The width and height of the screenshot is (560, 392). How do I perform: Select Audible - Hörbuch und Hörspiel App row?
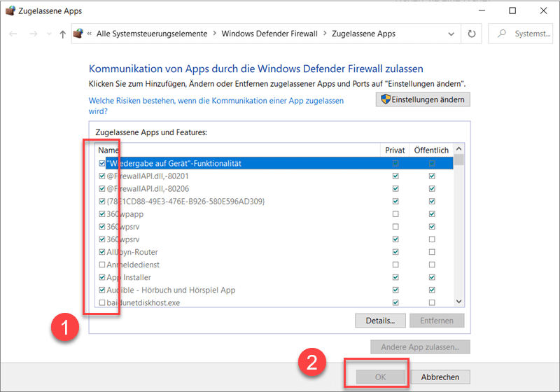[274, 290]
